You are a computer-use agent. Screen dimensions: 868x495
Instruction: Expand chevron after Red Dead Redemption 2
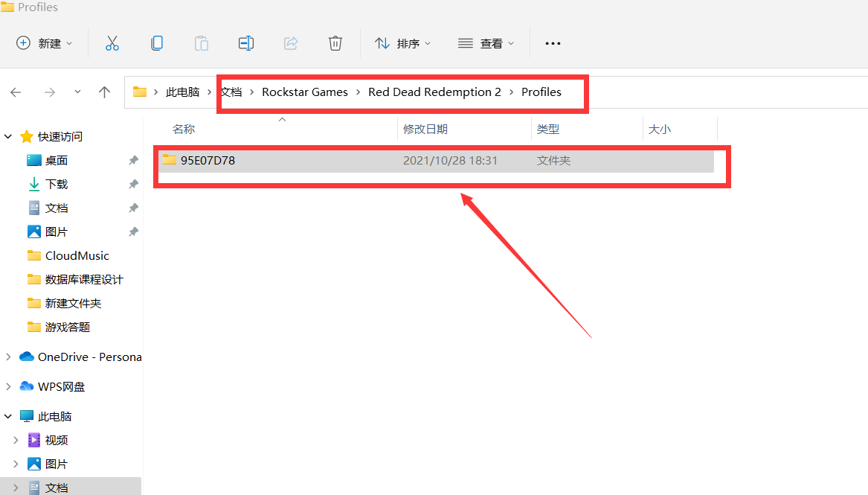(512, 92)
